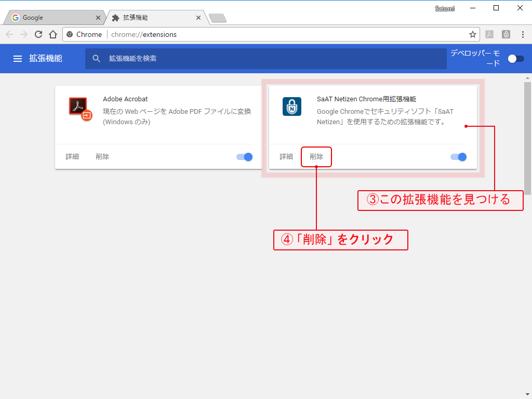Open the extensions hamburger menu
This screenshot has width=532, height=399.
(x=17, y=59)
